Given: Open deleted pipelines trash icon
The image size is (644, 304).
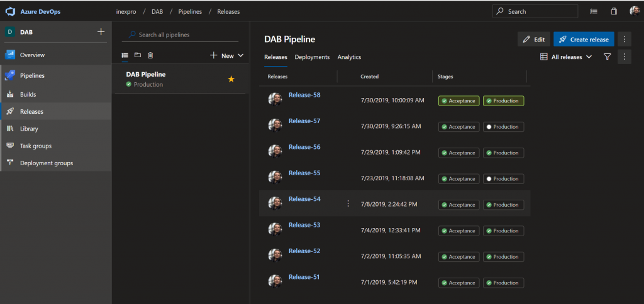Looking at the screenshot, I should pos(150,55).
